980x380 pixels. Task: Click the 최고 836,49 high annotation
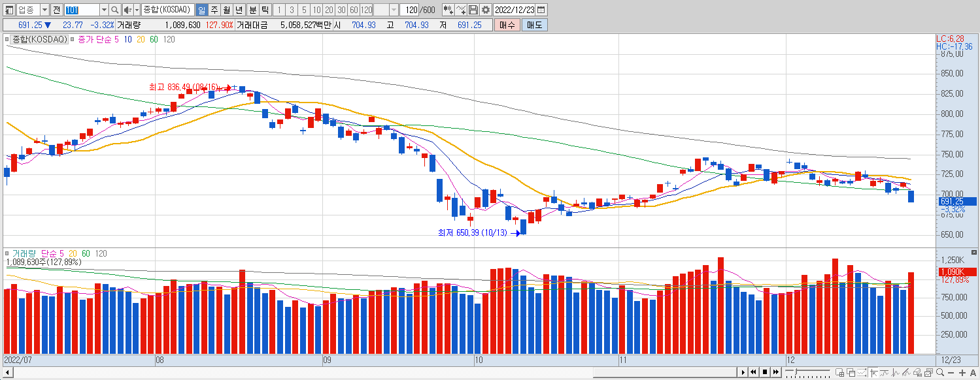coord(183,87)
